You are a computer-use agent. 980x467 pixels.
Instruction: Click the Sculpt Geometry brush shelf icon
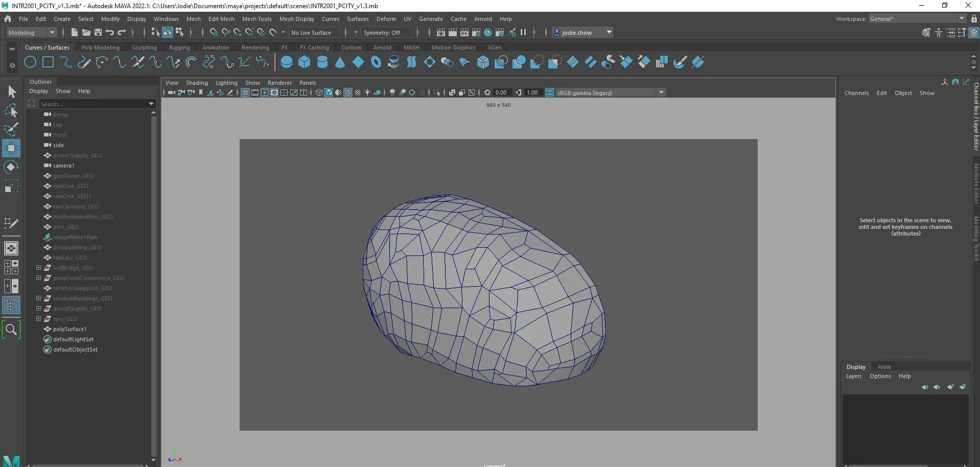[x=680, y=62]
